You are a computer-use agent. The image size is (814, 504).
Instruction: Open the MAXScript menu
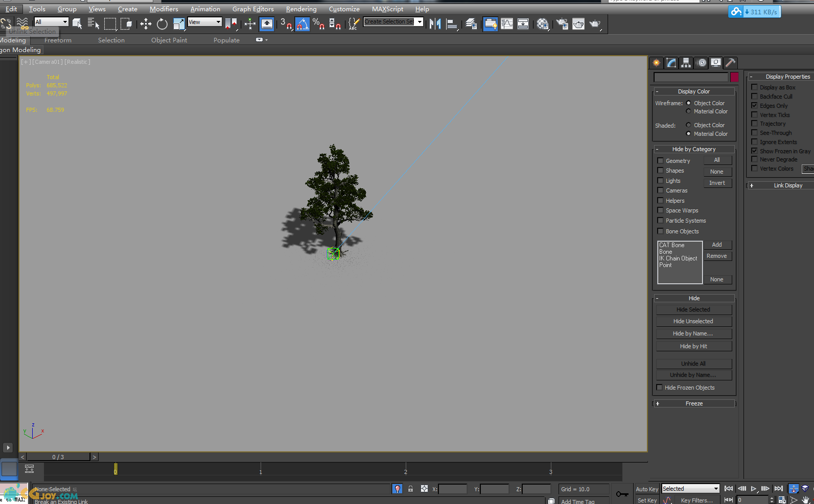[x=387, y=9]
